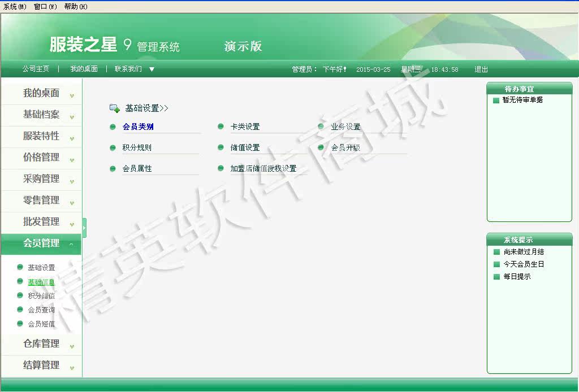Screen dimensions: 579x392
Task: Click 联系我们 in top bar
Action: (x=128, y=69)
